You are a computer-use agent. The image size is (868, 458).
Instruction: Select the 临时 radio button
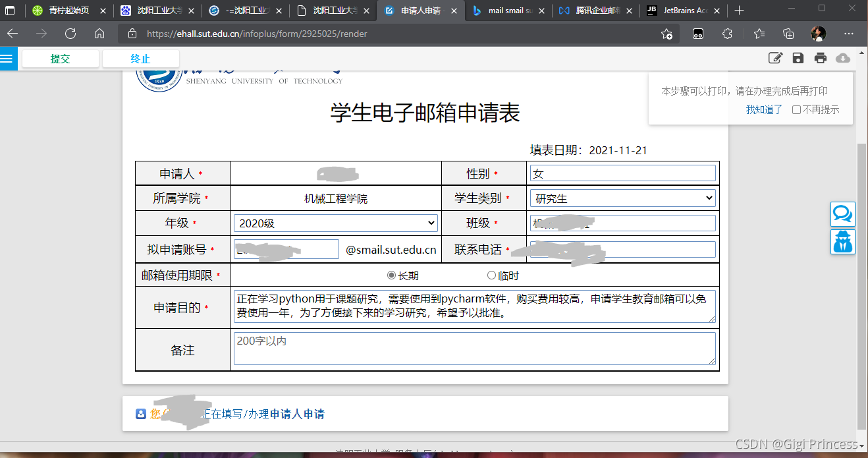click(x=491, y=275)
